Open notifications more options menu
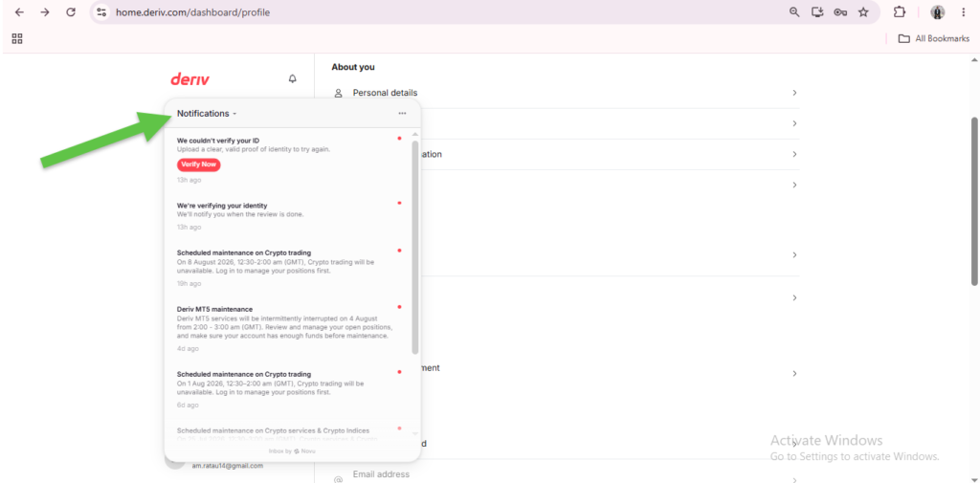The width and height of the screenshot is (980, 483). 402,113
